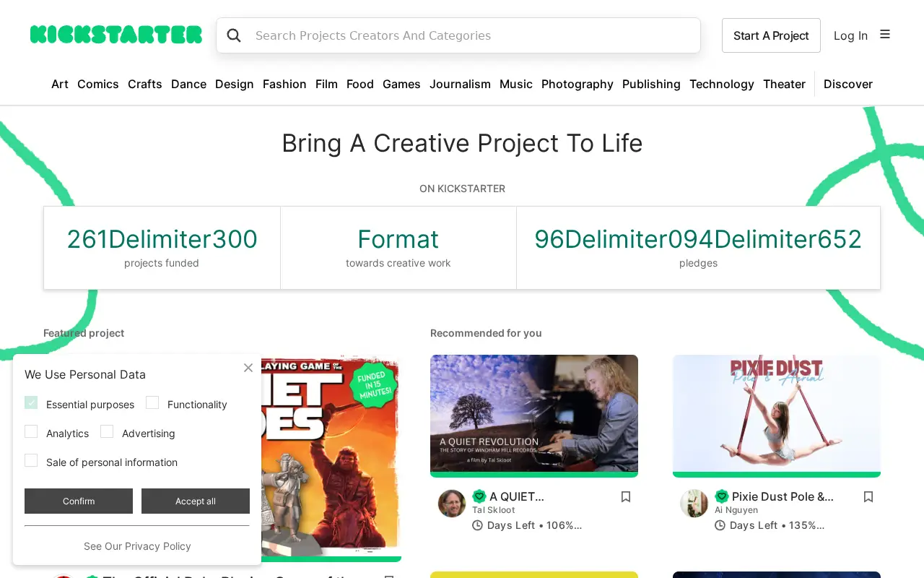
Task: Click the Days Left • 135% text
Action: [x=777, y=525]
